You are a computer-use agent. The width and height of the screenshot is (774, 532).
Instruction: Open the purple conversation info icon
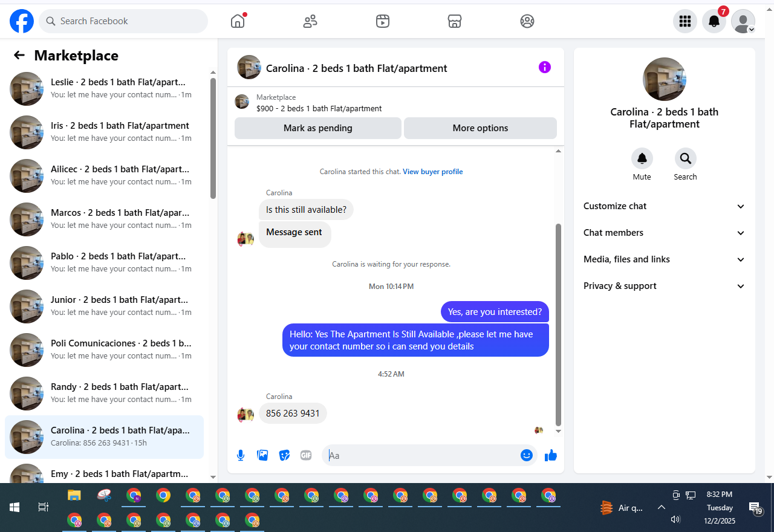(x=545, y=67)
